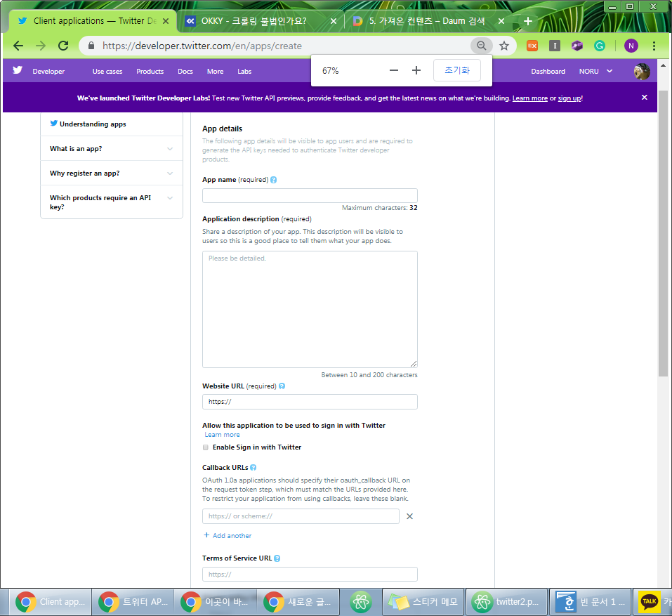Click the Website URL input field

point(310,402)
